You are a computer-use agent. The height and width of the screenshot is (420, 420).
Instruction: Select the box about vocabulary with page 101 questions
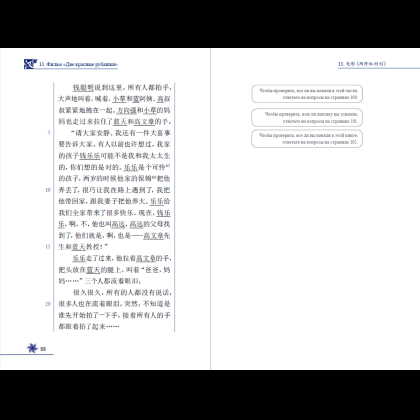[307, 117]
